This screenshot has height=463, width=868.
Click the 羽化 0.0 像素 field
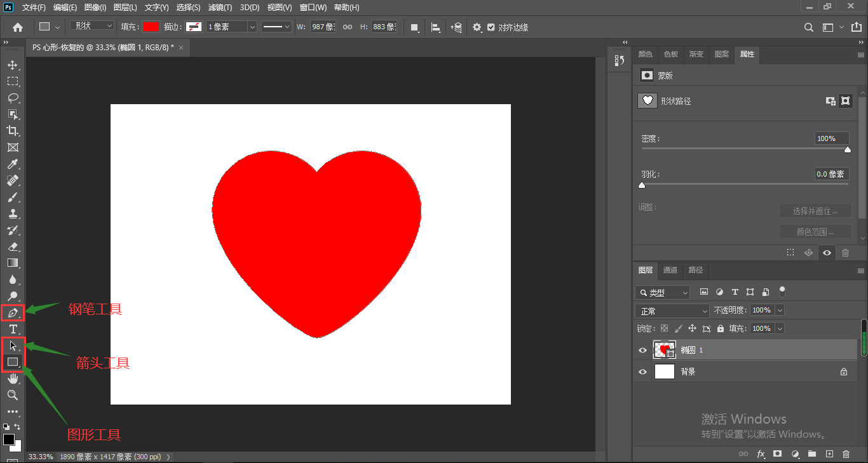[832, 174]
